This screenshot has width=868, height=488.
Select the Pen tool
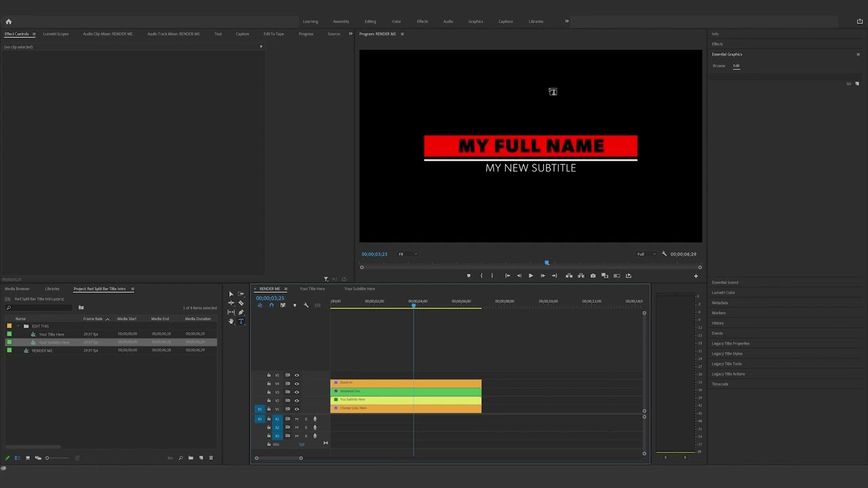tap(241, 312)
